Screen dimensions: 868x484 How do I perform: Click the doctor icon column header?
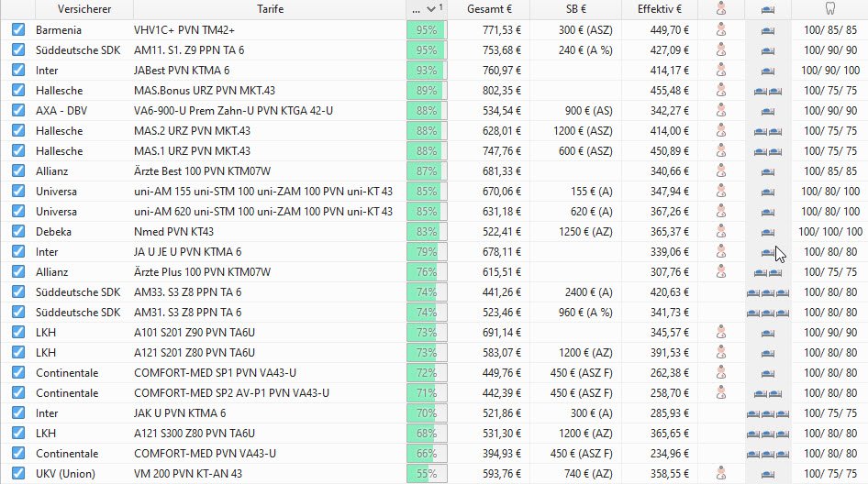pos(721,9)
